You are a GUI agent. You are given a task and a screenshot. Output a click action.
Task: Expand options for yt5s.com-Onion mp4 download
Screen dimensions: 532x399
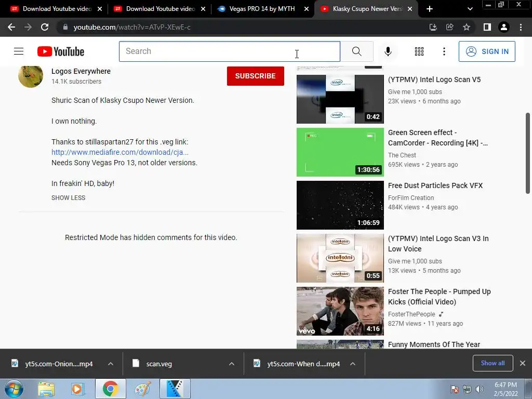(x=111, y=364)
